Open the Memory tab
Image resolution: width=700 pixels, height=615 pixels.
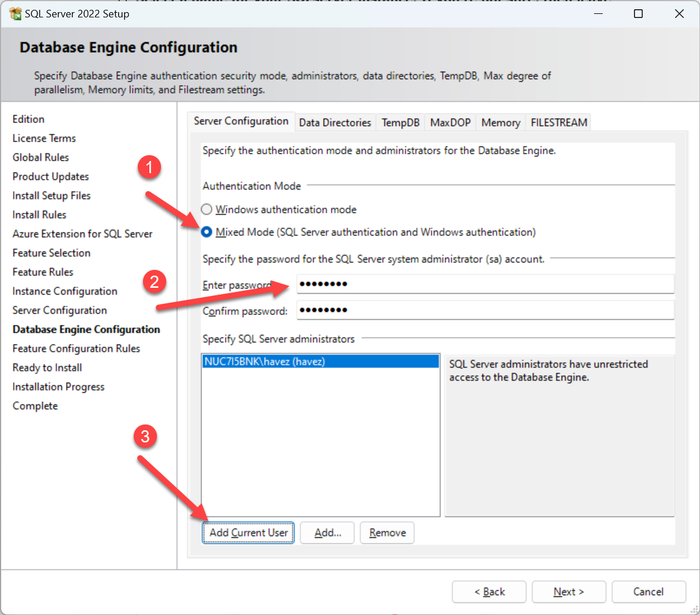tap(501, 123)
